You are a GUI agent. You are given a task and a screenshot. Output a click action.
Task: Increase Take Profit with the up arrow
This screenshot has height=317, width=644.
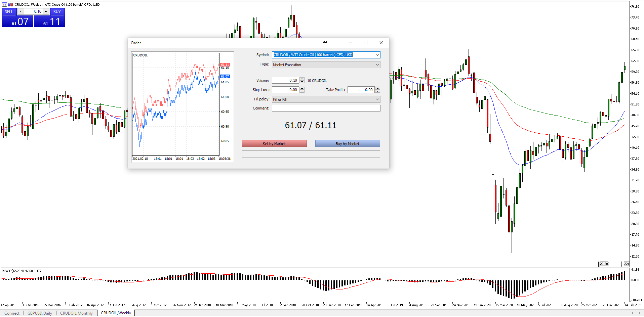tap(377, 88)
